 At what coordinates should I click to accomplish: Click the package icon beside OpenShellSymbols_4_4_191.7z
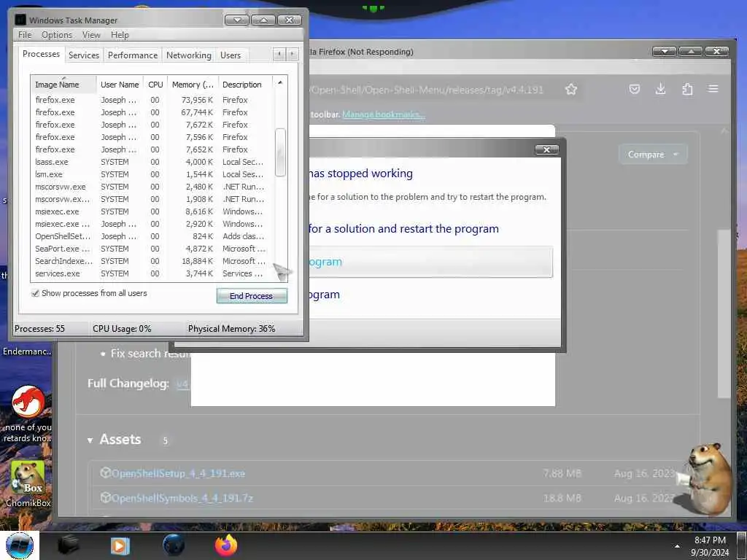coord(105,497)
